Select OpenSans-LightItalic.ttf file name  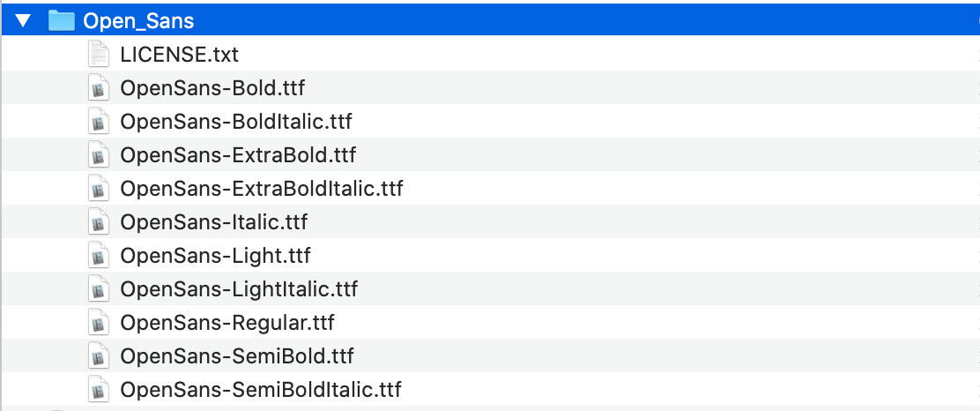point(239,289)
